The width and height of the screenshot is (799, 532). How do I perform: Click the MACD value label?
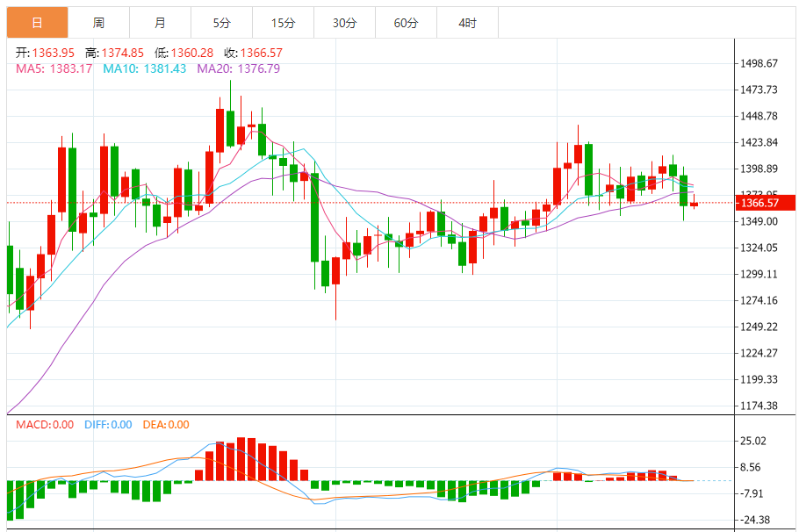(x=45, y=425)
